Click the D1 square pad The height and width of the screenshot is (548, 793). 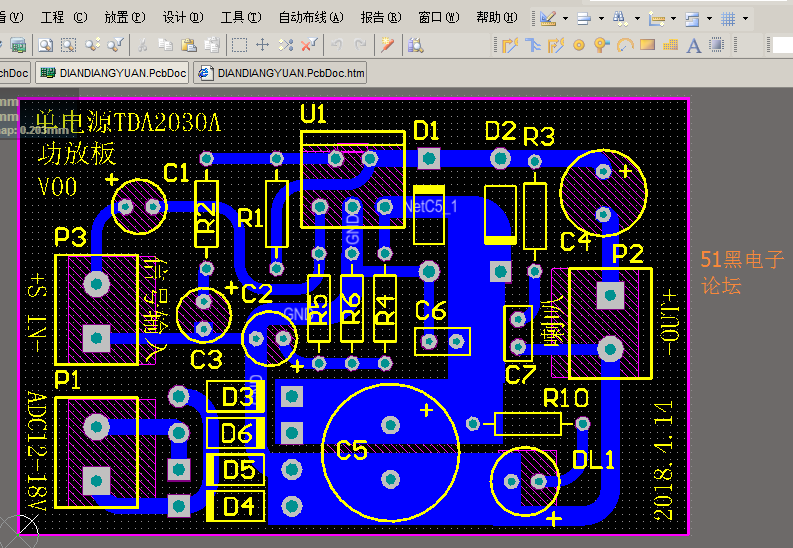[x=429, y=159]
